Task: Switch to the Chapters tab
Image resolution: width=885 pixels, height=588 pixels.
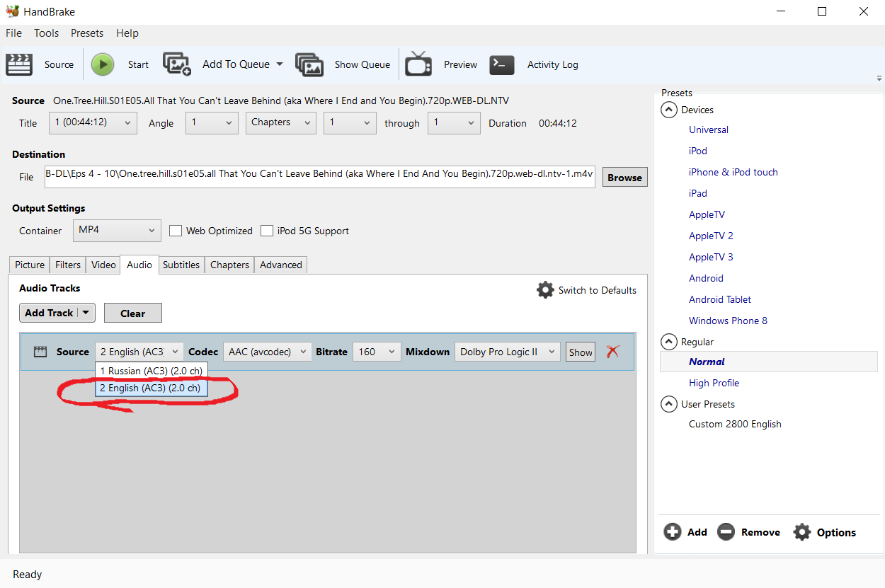Action: [x=229, y=265]
